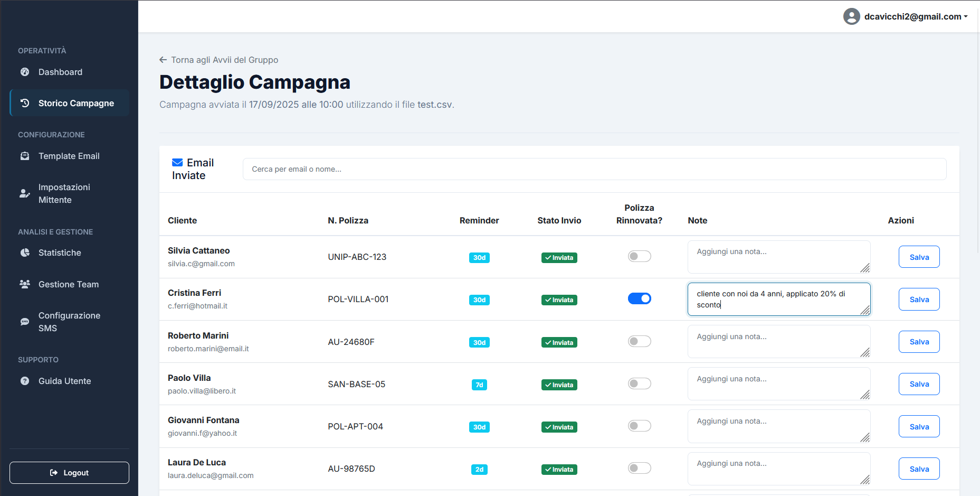Enable Polizza Rinnovata toggle for Silvia Cattaneo
This screenshot has width=980, height=496.
tap(639, 257)
